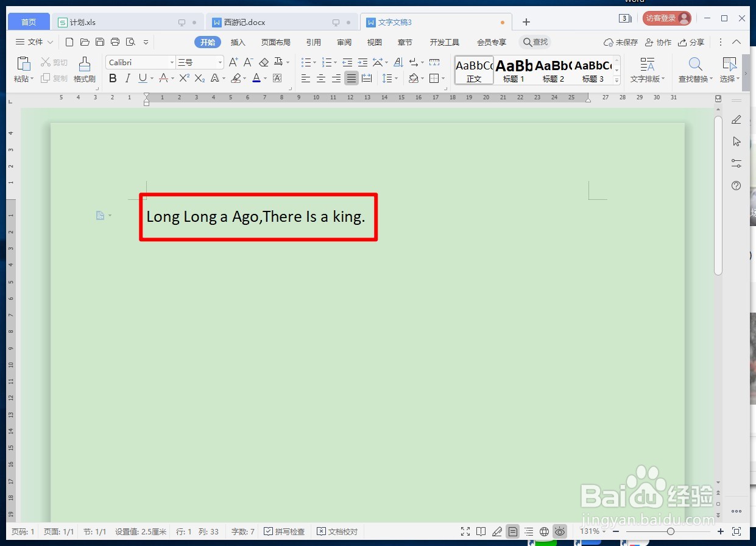Viewport: 756px width, 546px height.
Task: Open print preview icon
Action: 130,42
